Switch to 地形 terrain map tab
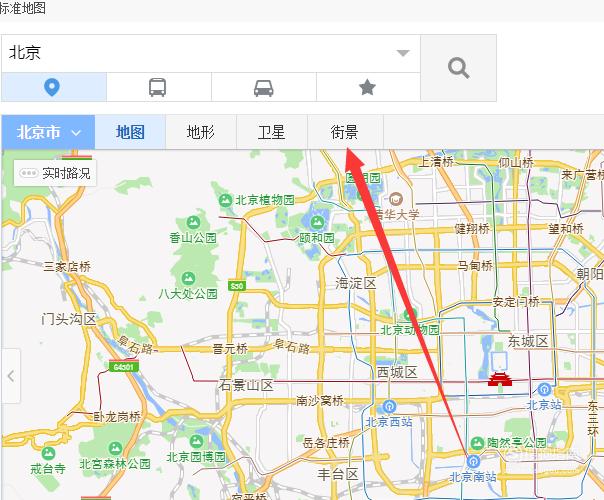604x500 pixels. [x=201, y=132]
